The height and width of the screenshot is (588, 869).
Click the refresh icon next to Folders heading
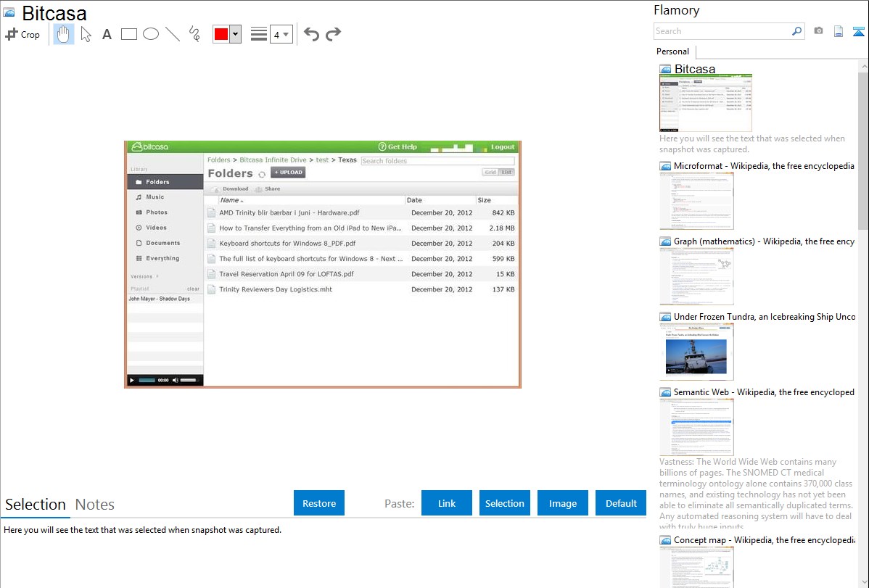tap(262, 174)
